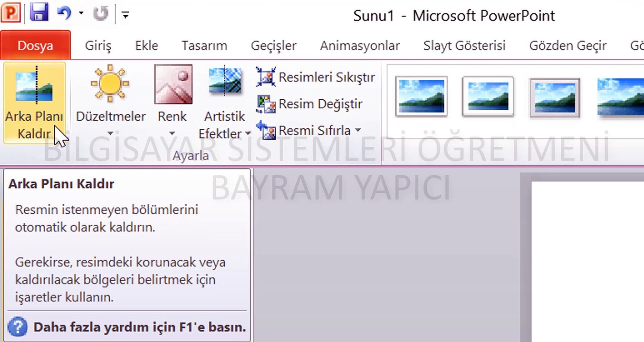Apply the first picture style thumbnail

tap(421, 97)
